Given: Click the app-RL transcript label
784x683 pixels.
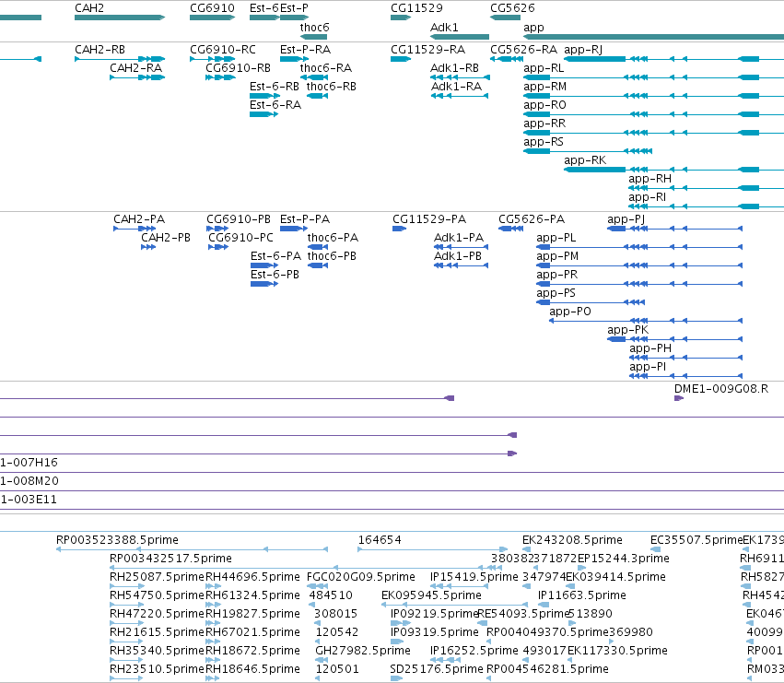Looking at the screenshot, I should [544, 68].
